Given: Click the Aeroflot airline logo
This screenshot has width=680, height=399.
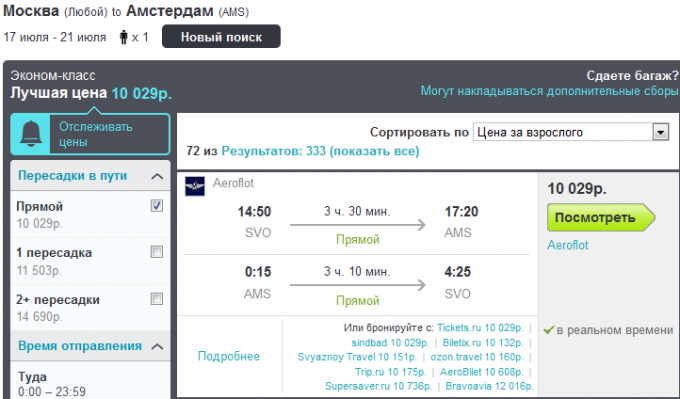Looking at the screenshot, I should [195, 186].
